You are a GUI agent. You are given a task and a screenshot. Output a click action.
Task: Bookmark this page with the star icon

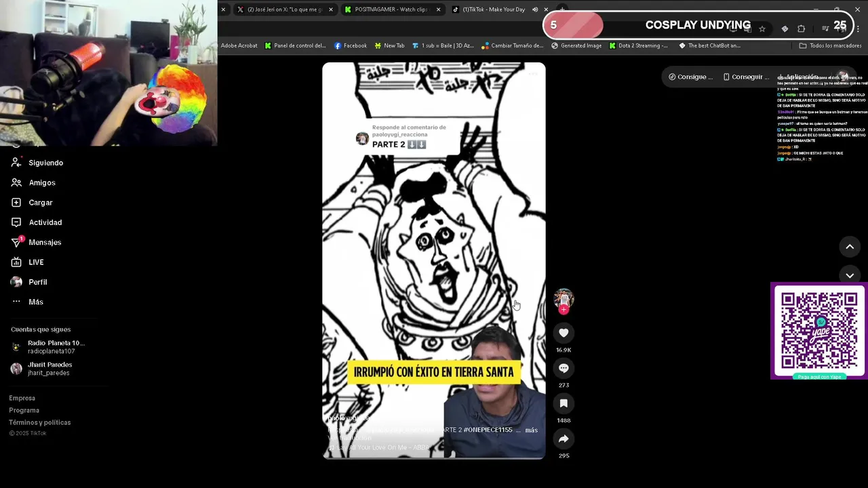click(x=762, y=28)
